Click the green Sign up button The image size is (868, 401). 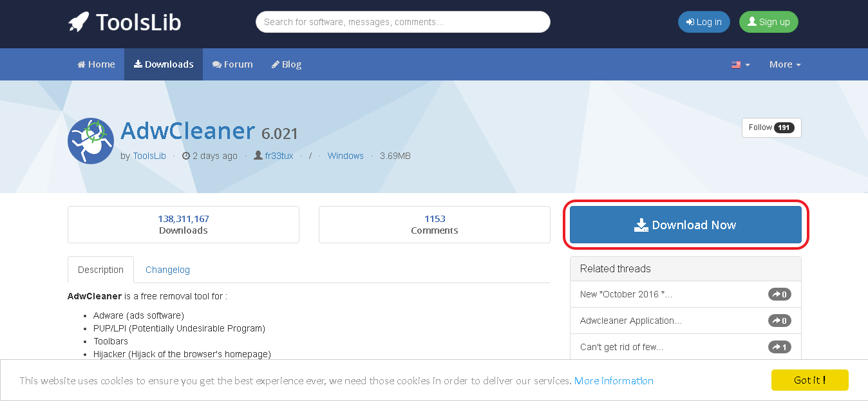click(x=768, y=22)
